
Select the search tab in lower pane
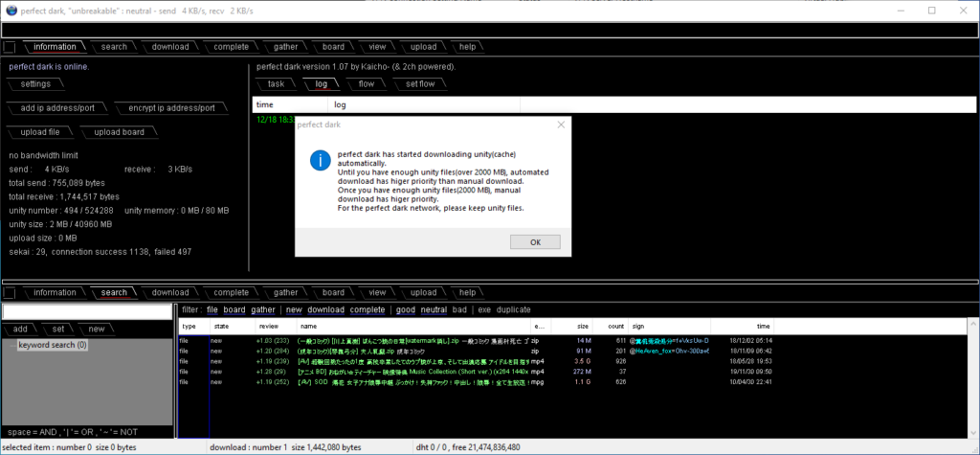pos(114,293)
